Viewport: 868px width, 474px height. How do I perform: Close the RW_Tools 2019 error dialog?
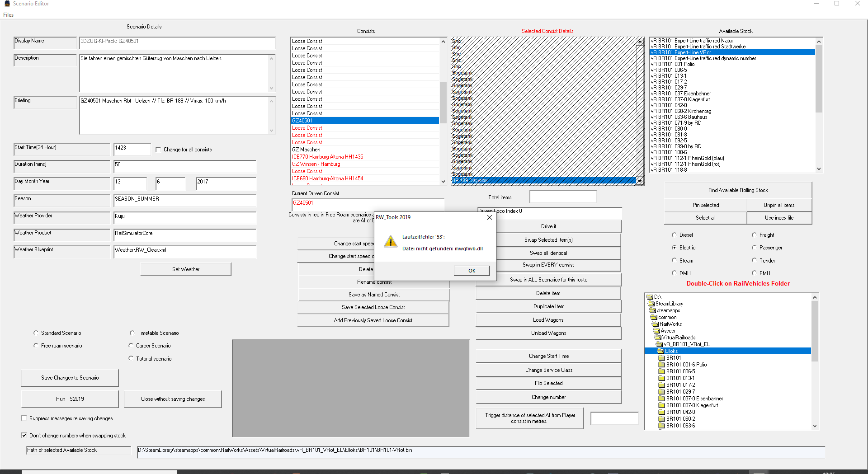point(489,217)
